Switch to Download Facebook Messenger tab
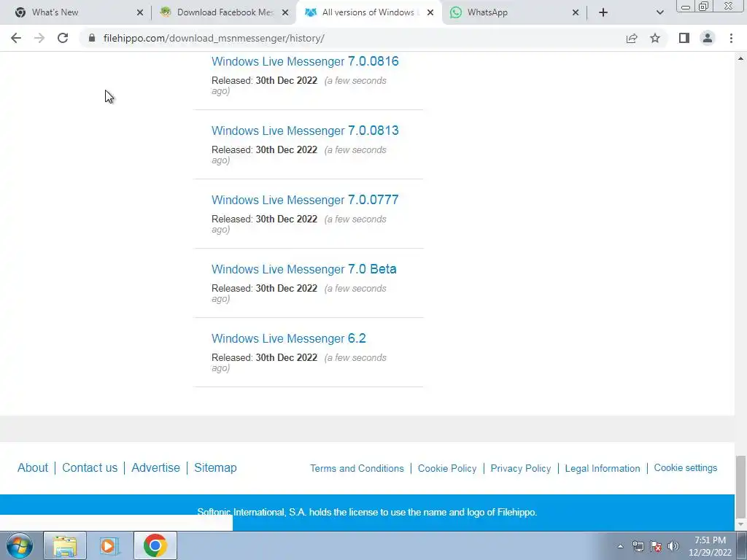This screenshot has width=747, height=560. (224, 12)
